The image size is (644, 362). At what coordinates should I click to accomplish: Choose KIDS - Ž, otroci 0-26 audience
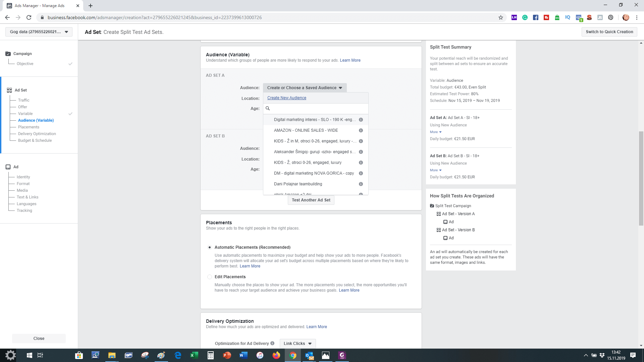(x=308, y=163)
